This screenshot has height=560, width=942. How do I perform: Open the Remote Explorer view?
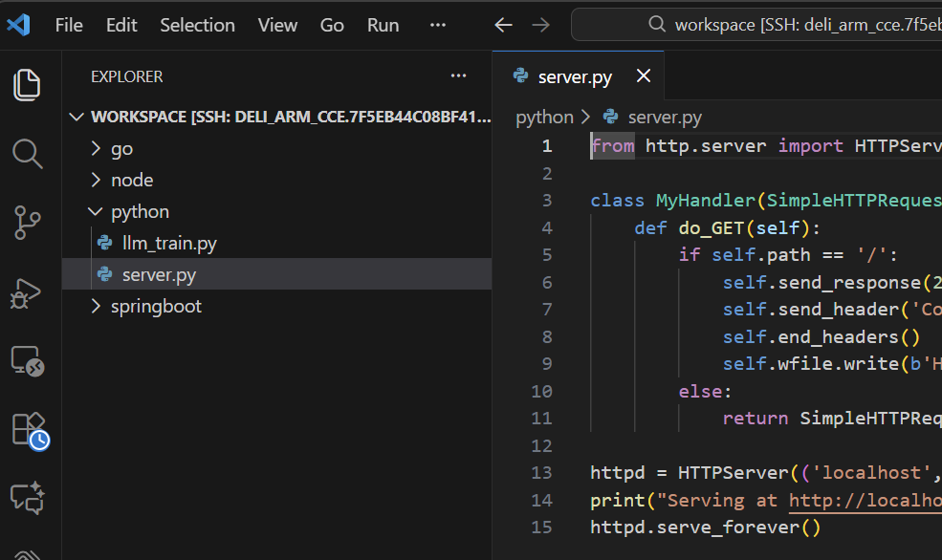coord(28,360)
